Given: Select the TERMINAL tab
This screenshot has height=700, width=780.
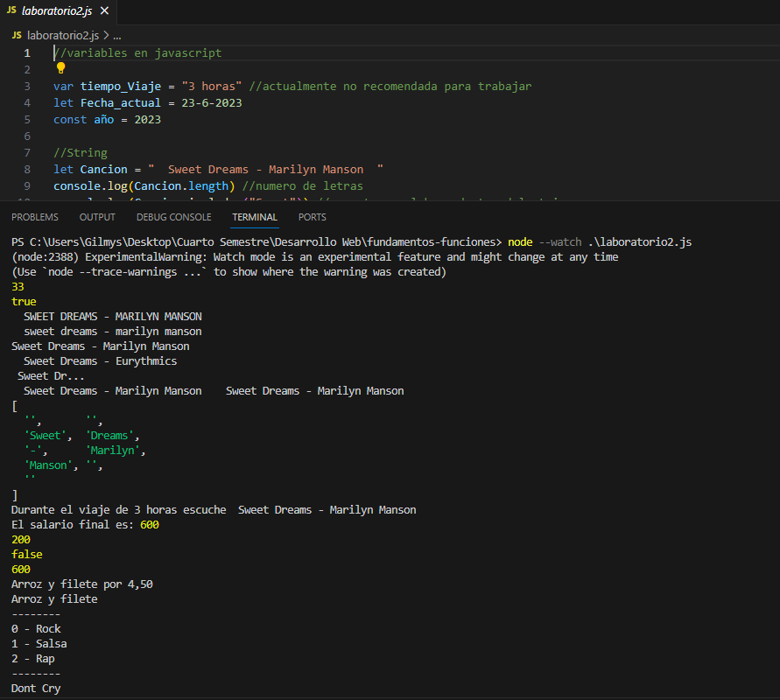Looking at the screenshot, I should (x=255, y=216).
